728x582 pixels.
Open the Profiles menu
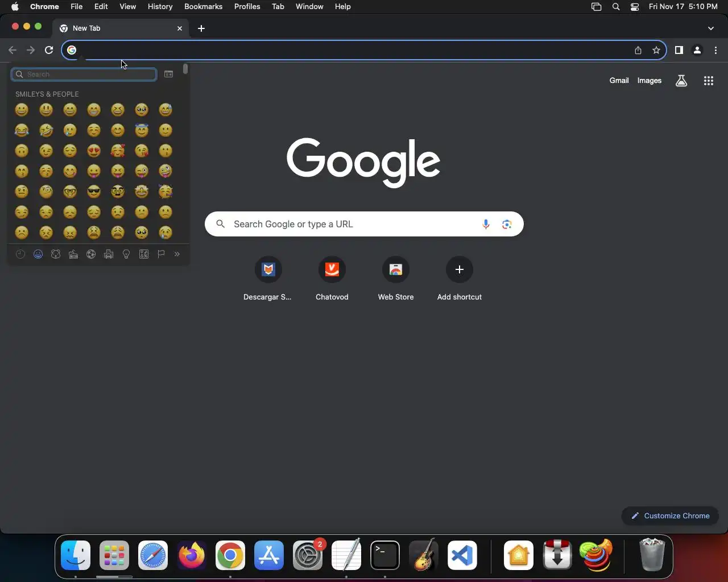click(247, 6)
